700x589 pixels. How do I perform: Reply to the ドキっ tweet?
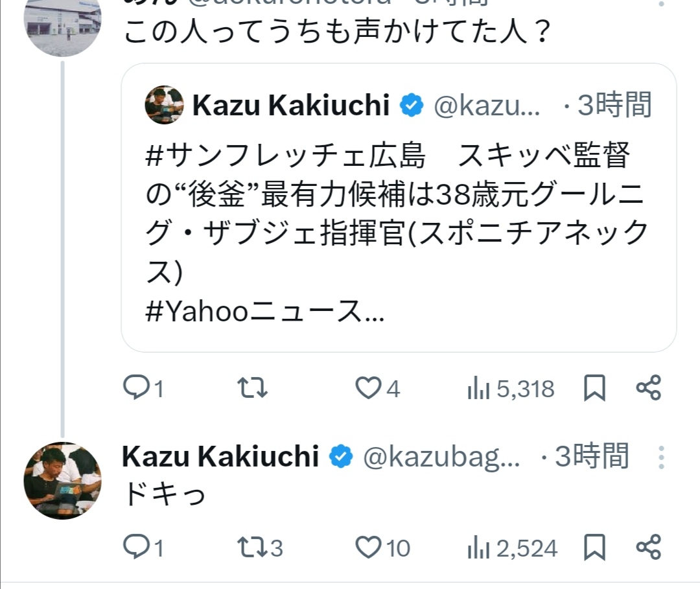tap(137, 548)
